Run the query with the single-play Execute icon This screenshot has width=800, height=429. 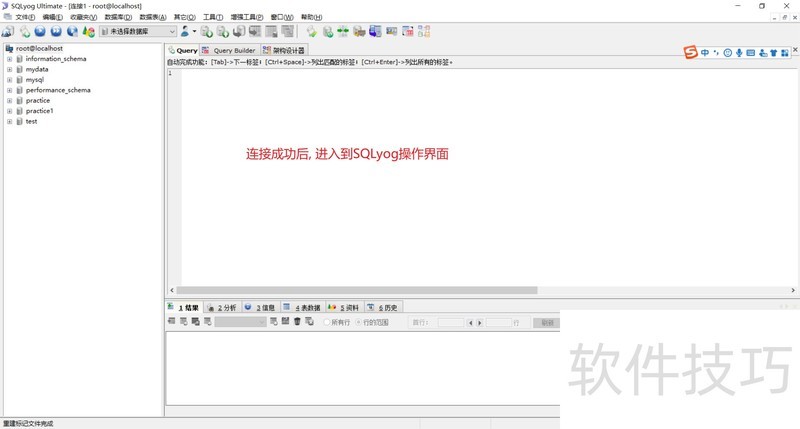pos(40,32)
